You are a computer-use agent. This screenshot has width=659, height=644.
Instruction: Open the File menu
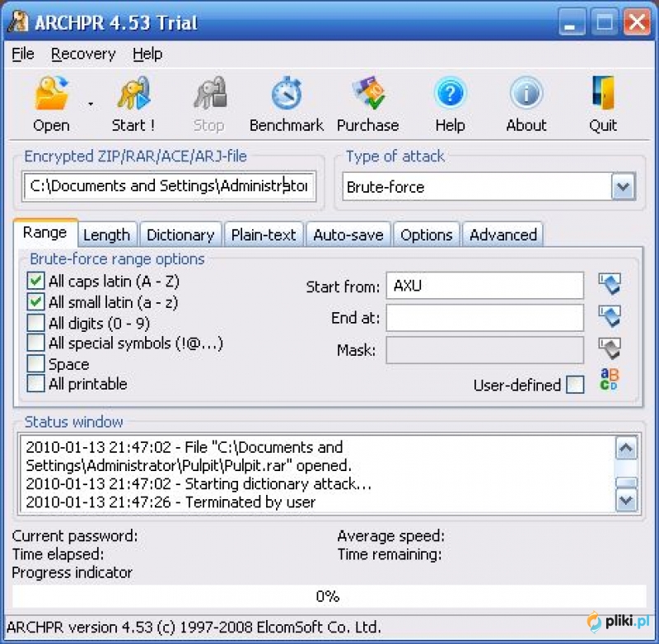(23, 54)
